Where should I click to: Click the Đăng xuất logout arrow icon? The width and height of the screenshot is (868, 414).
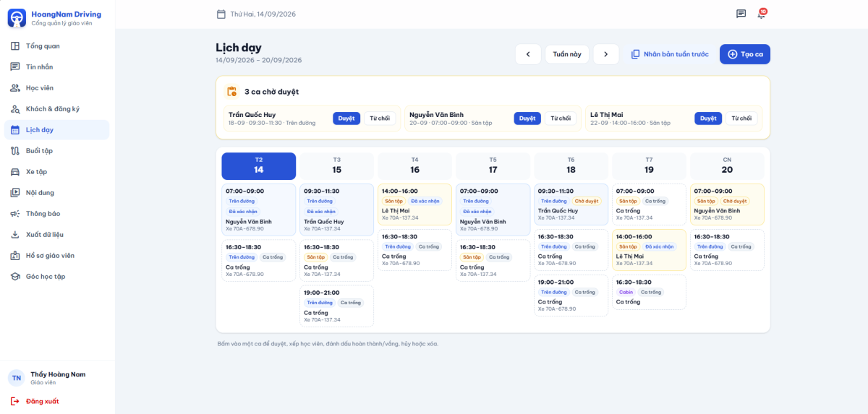point(15,401)
